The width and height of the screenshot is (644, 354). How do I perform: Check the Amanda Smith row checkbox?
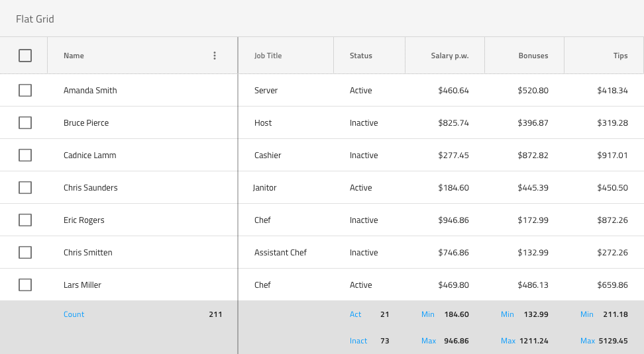pyautogui.click(x=25, y=91)
